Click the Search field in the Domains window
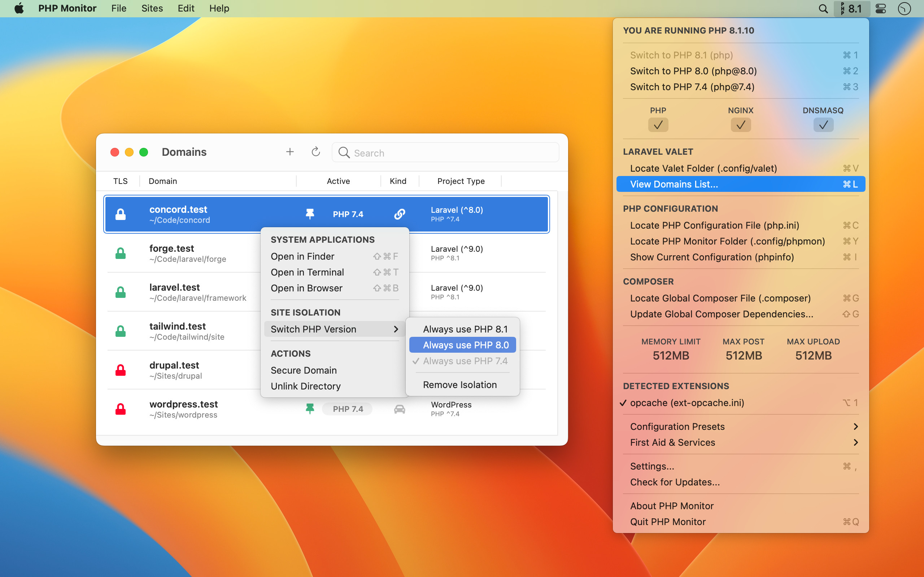 click(445, 153)
